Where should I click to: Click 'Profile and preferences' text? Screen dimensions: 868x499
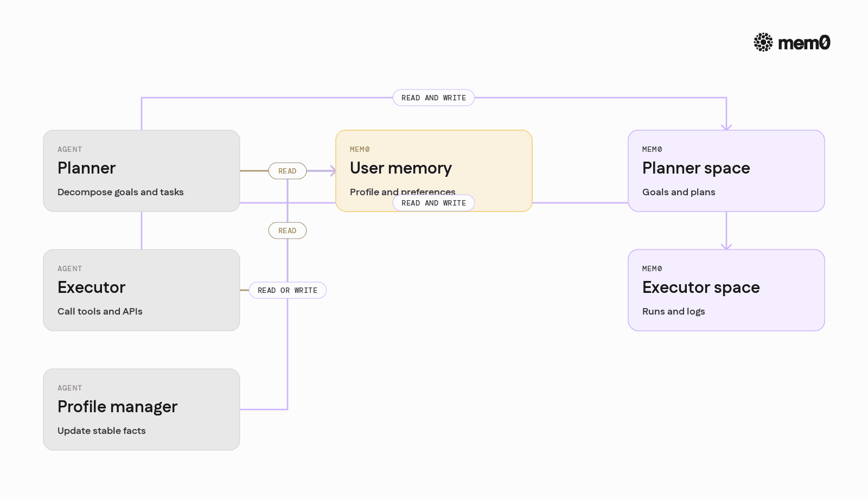(x=403, y=191)
